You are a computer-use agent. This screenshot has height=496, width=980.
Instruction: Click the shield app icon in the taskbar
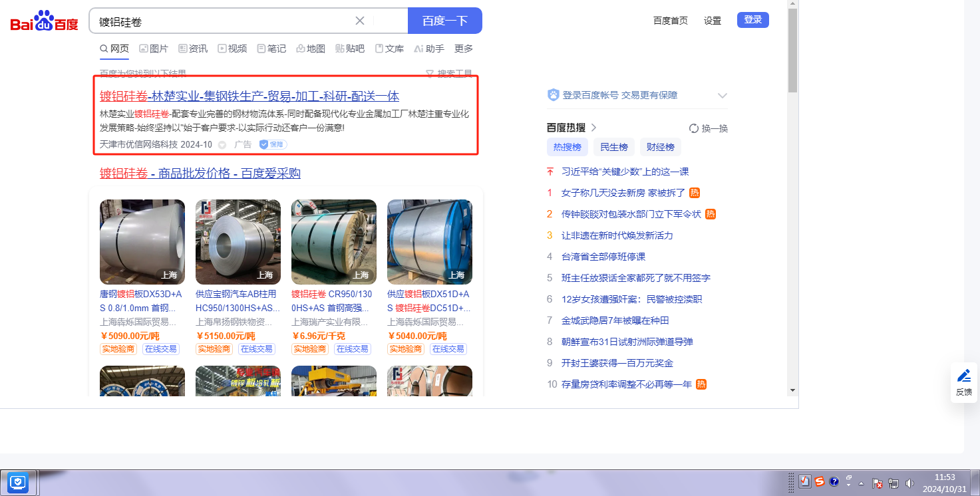click(18, 482)
